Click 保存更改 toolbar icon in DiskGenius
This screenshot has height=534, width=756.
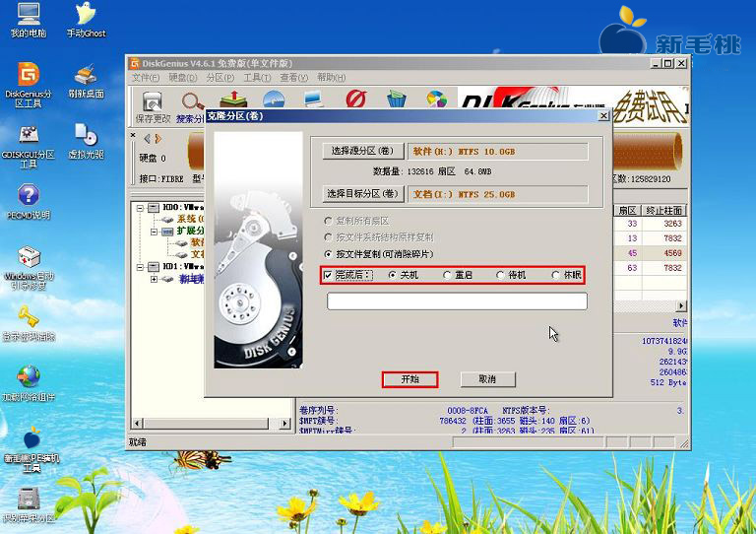153,106
